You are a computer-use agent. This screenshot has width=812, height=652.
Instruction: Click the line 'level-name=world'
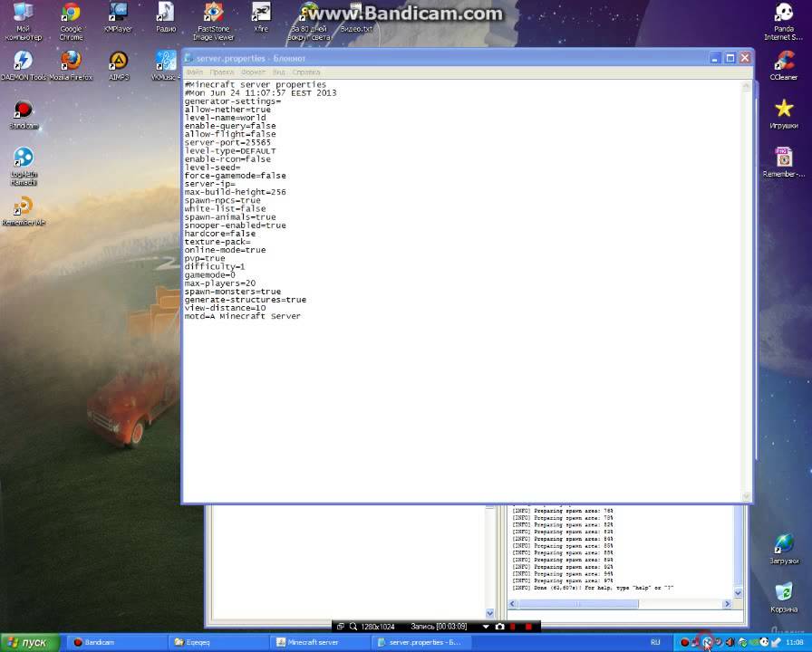[225, 118]
